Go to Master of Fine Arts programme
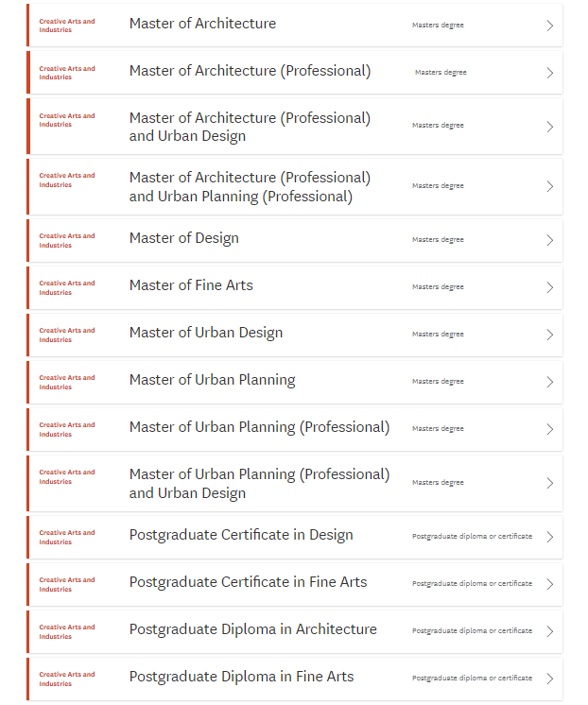 click(x=191, y=285)
